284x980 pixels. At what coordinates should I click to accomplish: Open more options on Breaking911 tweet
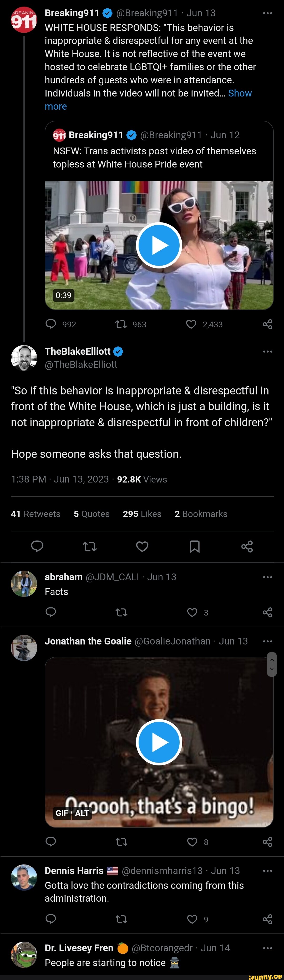(267, 13)
